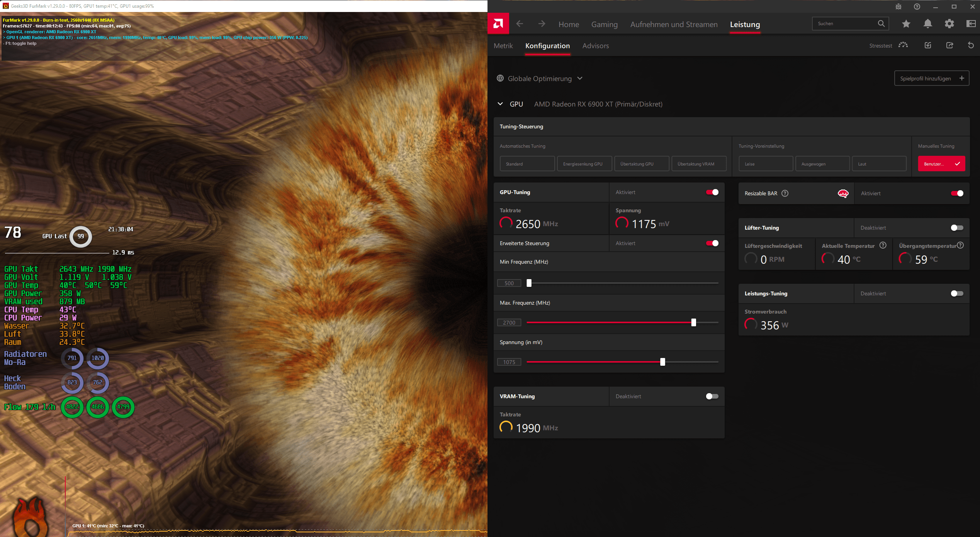Viewport: 980px width, 537px height.
Task: Toggle Erweiterte Steuerung switch
Action: coord(712,243)
